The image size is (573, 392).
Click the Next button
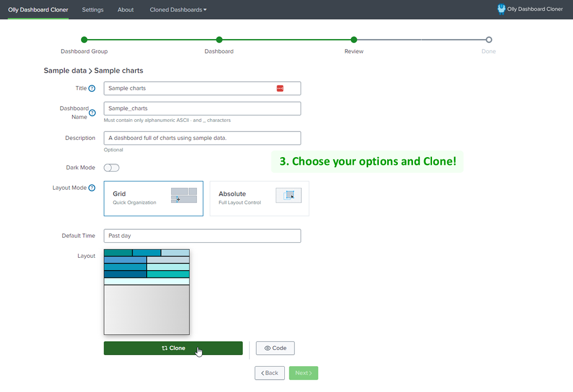[304, 373]
